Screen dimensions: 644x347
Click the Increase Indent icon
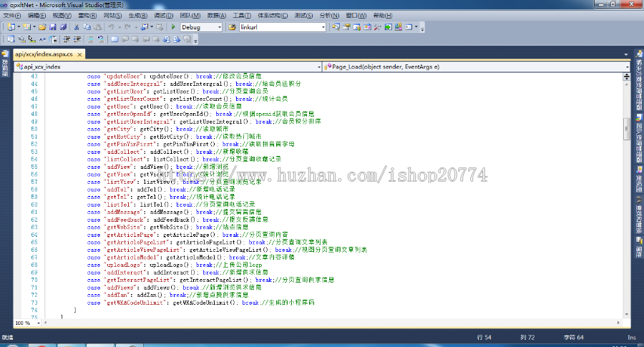tap(77, 39)
